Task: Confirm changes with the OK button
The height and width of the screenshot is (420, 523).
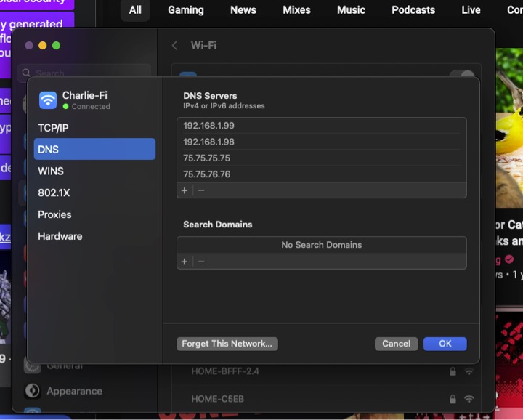Action: (445, 344)
